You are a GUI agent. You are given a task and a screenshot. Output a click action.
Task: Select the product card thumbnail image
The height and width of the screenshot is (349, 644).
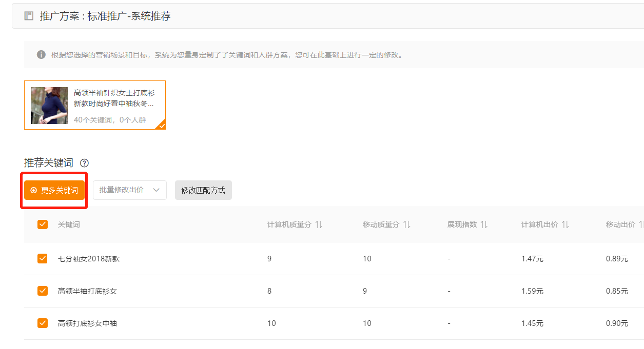[49, 106]
